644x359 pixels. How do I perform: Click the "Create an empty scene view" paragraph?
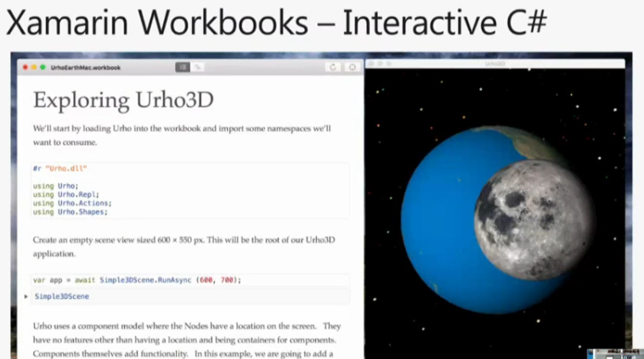[184, 247]
